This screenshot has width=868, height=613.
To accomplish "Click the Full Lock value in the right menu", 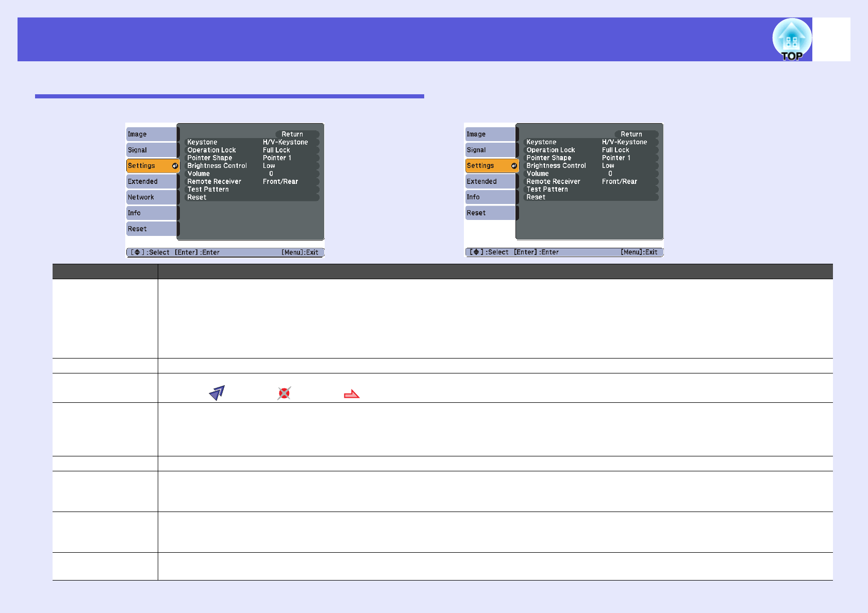I will pyautogui.click(x=615, y=150).
